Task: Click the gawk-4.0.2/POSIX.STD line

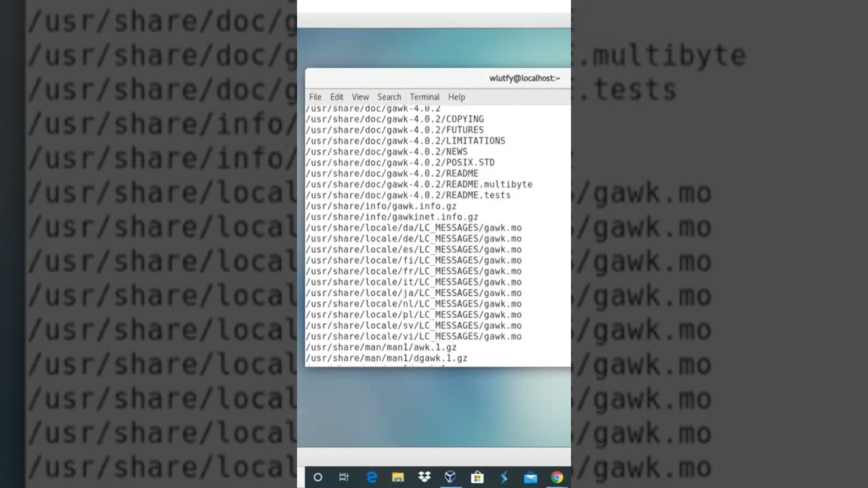Action: point(400,163)
